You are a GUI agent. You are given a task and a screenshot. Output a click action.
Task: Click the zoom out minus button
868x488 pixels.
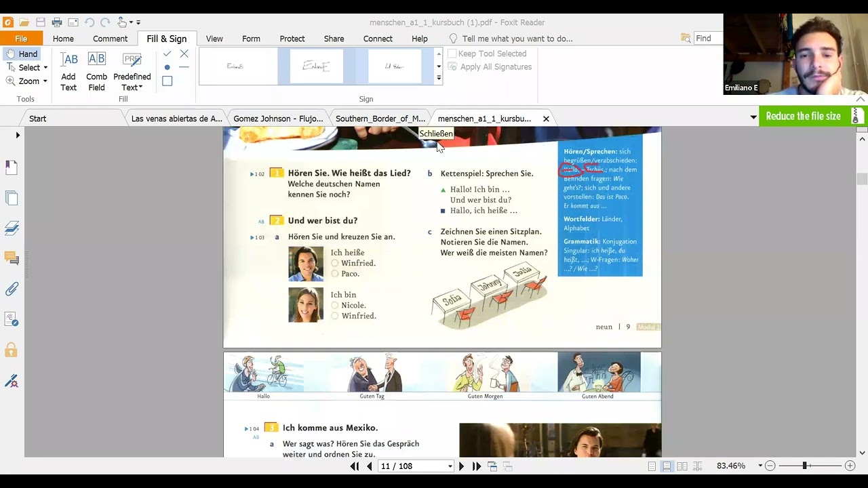tap(770, 466)
